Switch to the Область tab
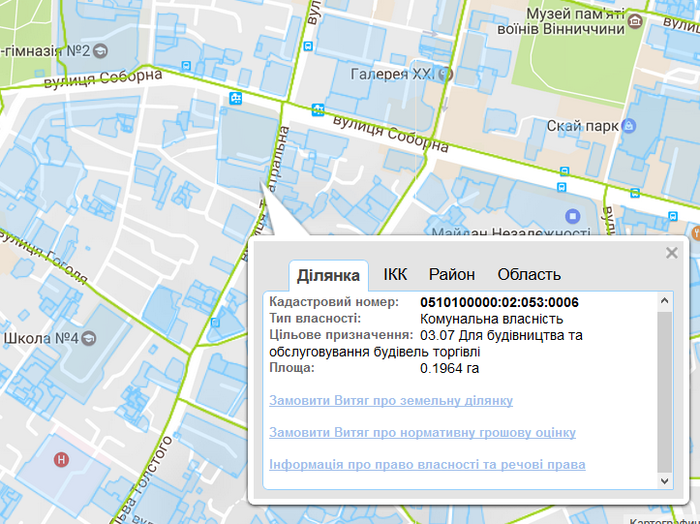This screenshot has height=524, width=700. tap(529, 274)
